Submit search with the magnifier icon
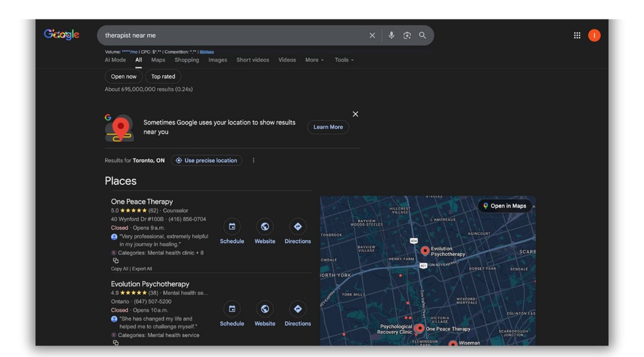The height and width of the screenshot is (357, 644). click(x=422, y=35)
